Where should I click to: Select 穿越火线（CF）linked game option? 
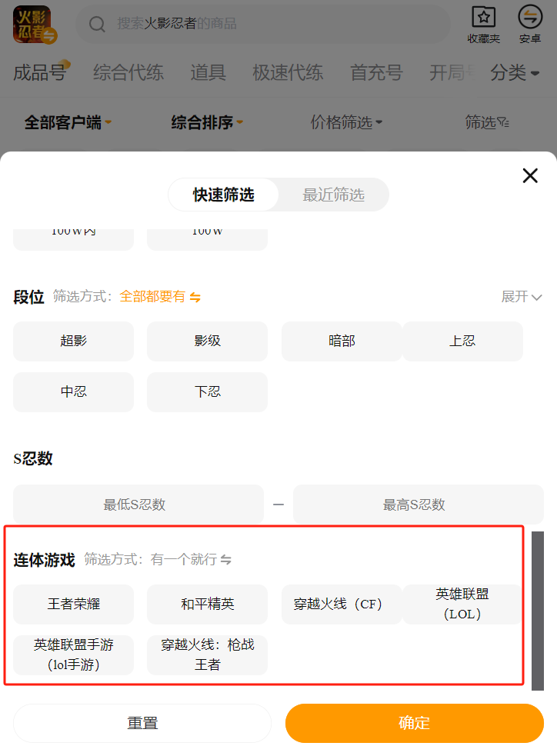(342, 604)
